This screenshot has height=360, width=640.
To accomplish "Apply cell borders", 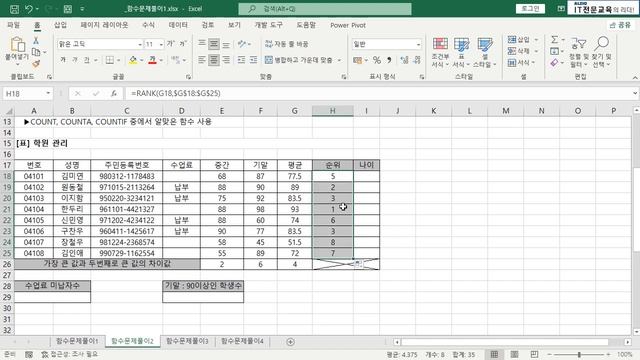I will point(109,60).
